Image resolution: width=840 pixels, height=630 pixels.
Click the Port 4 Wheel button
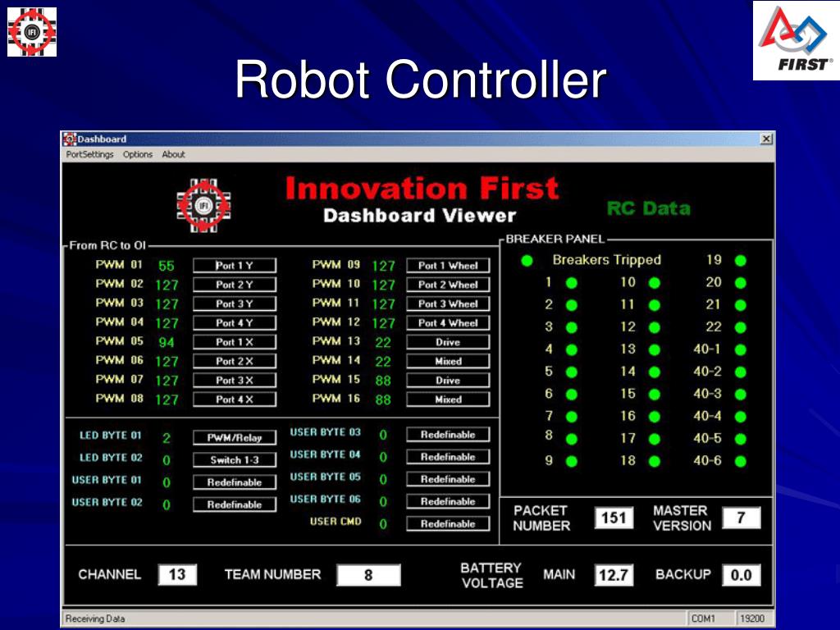pyautogui.click(x=448, y=322)
